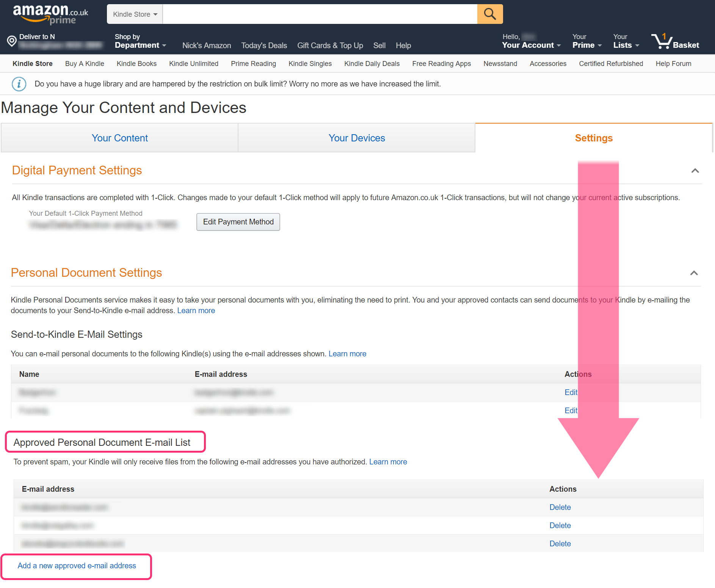Open the Your Prime dropdown

587,41
